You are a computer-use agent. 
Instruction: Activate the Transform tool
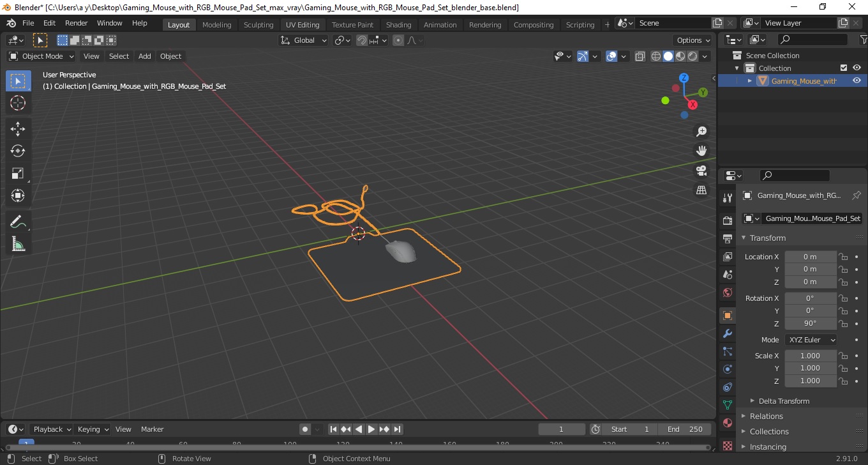pyautogui.click(x=18, y=196)
